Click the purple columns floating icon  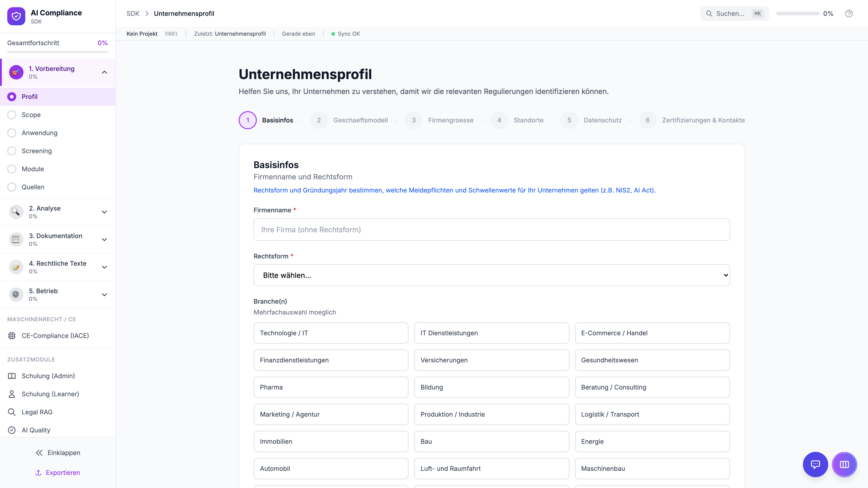click(x=844, y=465)
